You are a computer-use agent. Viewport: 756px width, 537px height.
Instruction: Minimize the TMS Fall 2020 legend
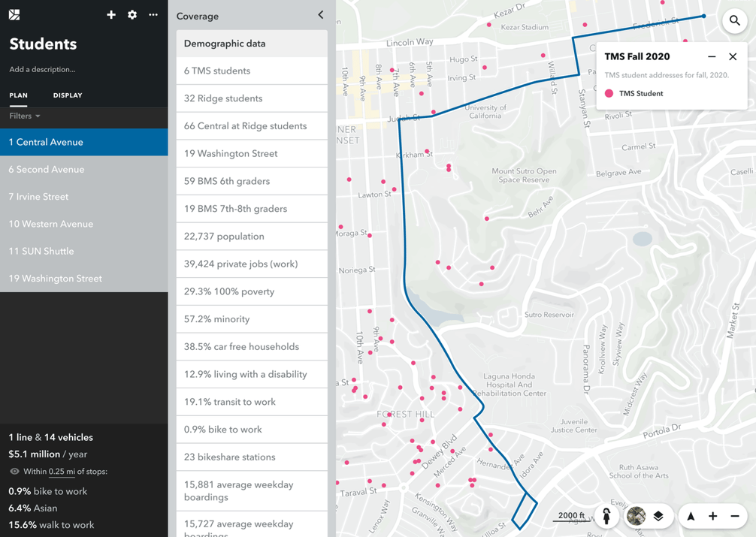point(712,57)
